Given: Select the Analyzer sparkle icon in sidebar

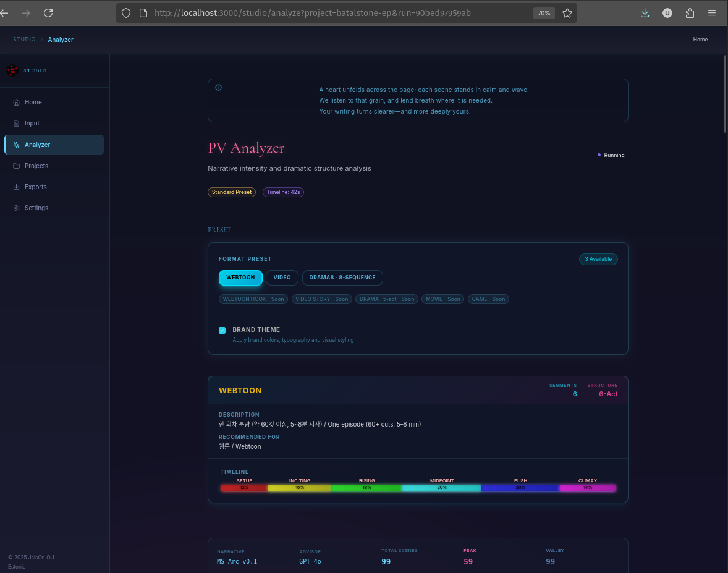Looking at the screenshot, I should (x=16, y=144).
